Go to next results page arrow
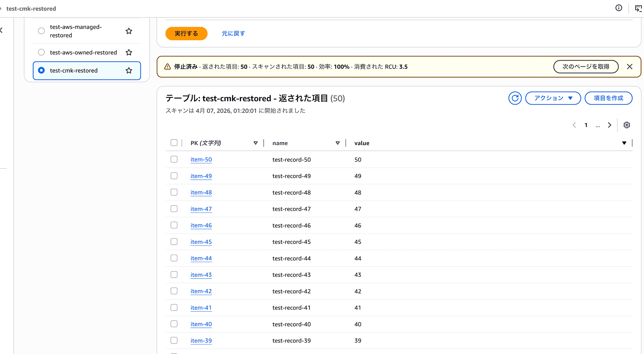Image resolution: width=644 pixels, height=354 pixels. click(609, 125)
